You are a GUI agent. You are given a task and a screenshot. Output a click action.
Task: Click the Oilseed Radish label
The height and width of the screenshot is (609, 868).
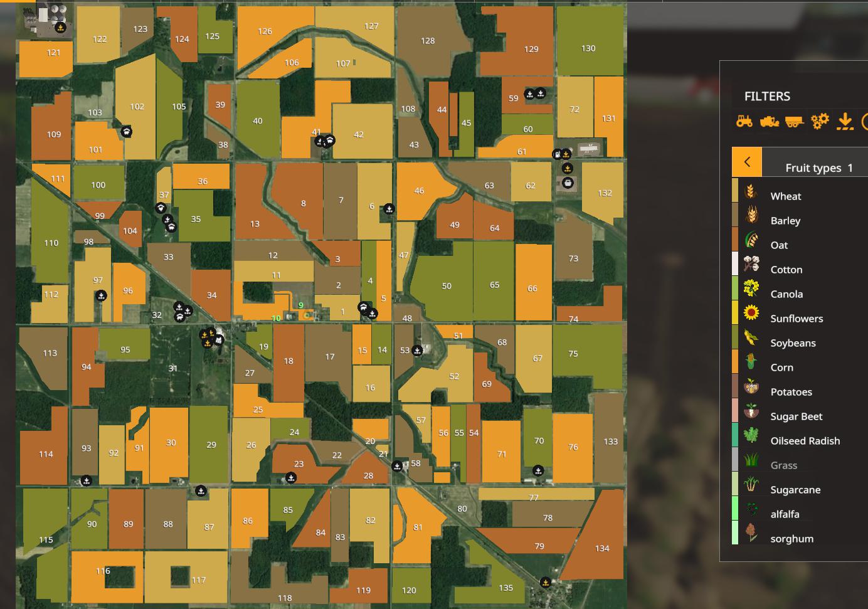tap(805, 441)
